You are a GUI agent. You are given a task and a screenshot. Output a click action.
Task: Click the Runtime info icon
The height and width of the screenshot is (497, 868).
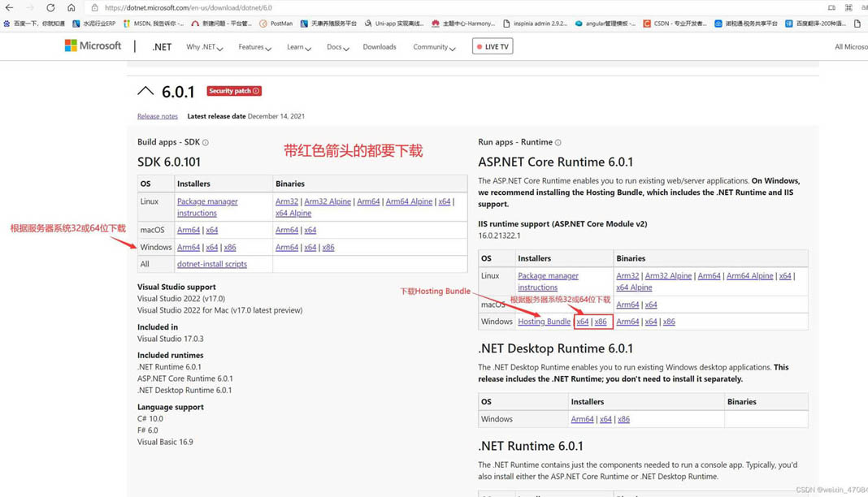558,143
